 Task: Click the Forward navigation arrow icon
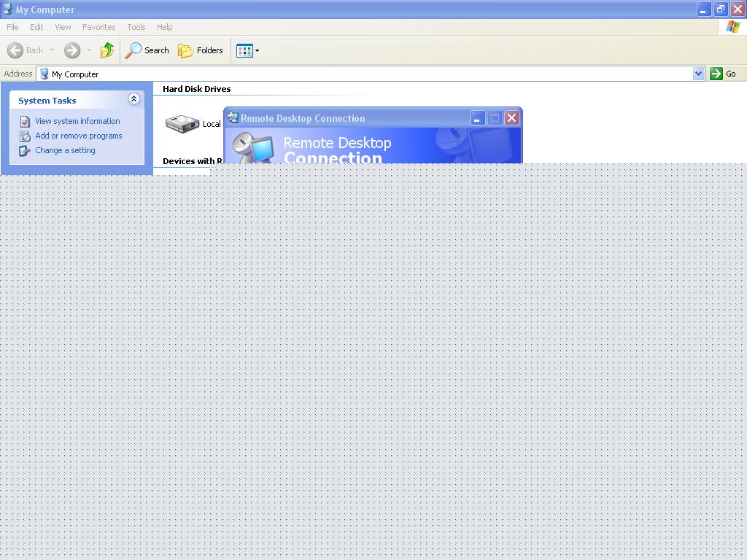(x=72, y=50)
